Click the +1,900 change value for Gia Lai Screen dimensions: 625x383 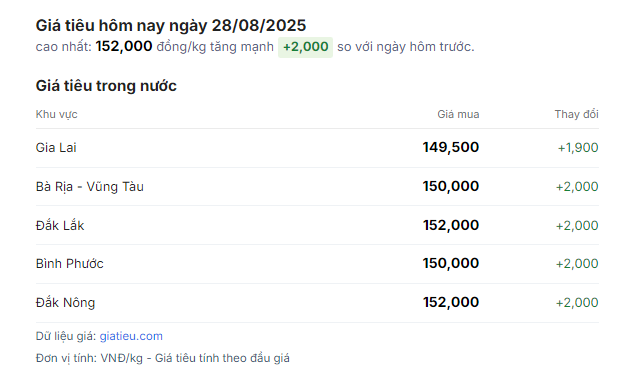tap(578, 148)
